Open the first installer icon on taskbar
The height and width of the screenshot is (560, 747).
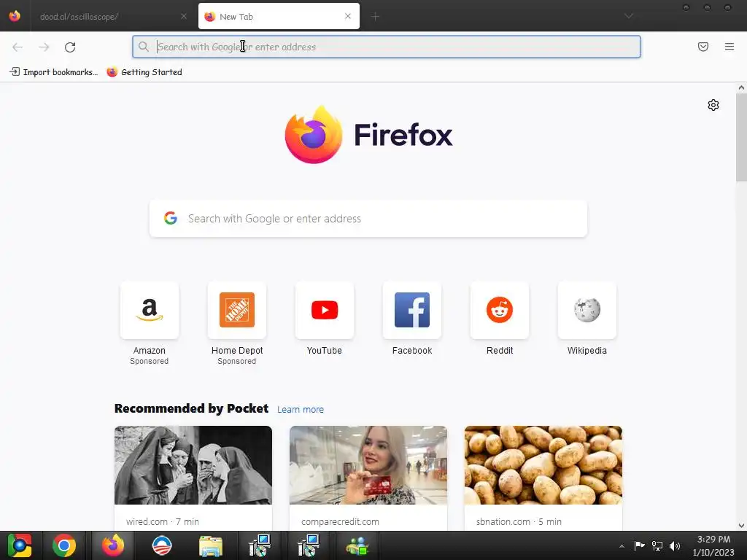click(260, 545)
